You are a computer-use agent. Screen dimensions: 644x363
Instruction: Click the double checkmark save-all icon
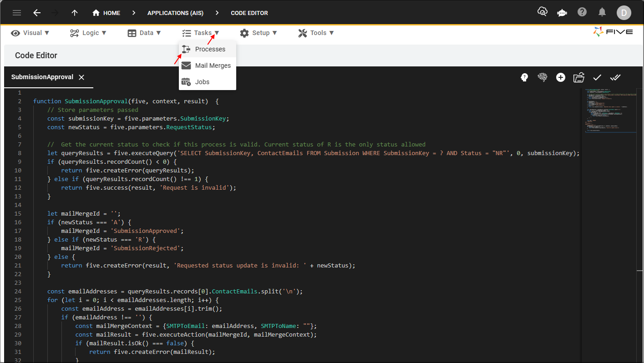pos(615,77)
